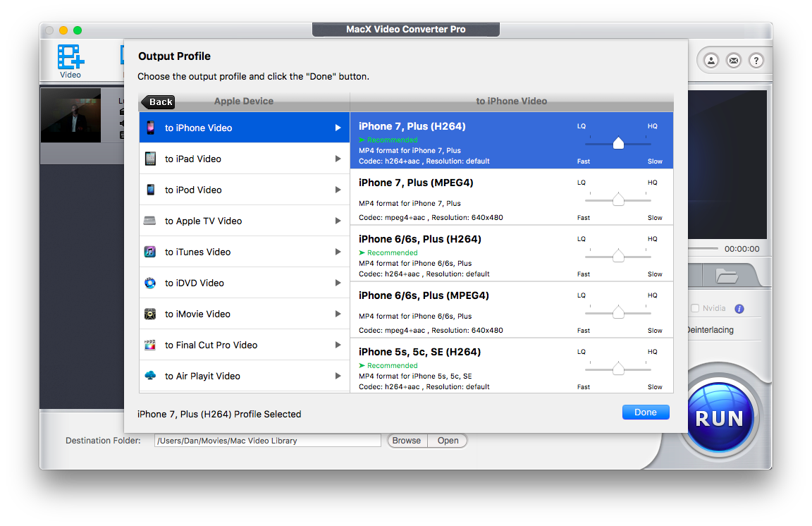Image resolution: width=812 pixels, height=526 pixels.
Task: Click the iPod icon beside to iPod Video
Action: [x=150, y=190]
